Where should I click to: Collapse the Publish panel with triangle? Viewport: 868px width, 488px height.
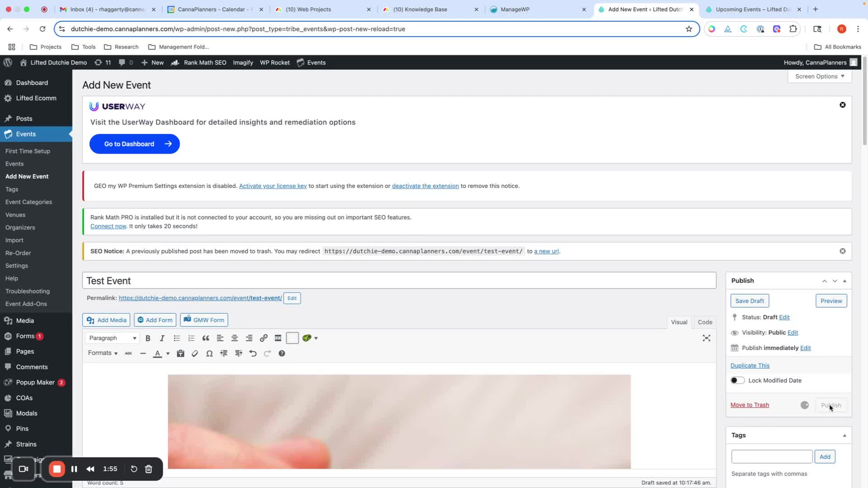click(x=844, y=281)
